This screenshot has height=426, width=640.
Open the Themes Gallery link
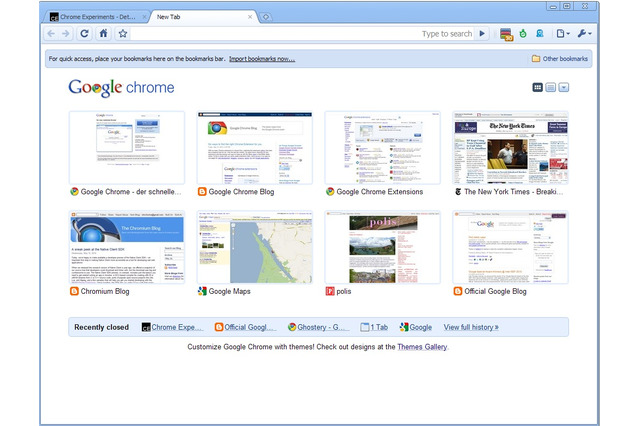pyautogui.click(x=422, y=347)
